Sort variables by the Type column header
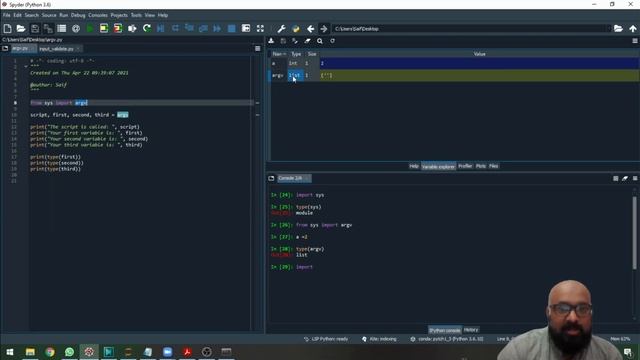This screenshot has height=360, width=640. [296, 54]
